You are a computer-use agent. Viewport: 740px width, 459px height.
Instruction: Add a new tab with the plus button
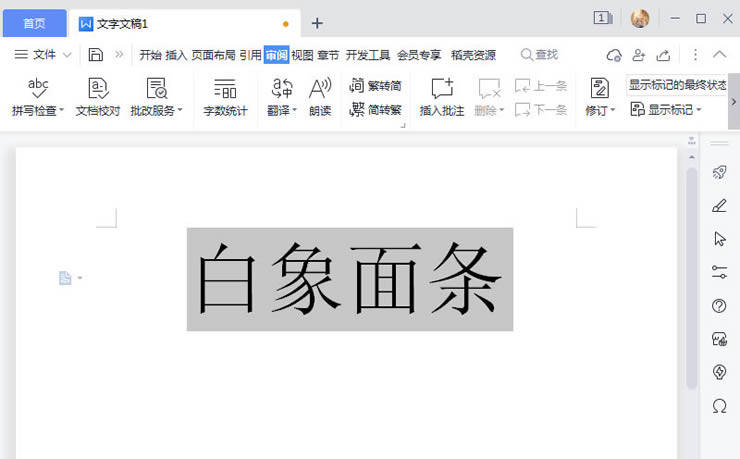coord(317,23)
